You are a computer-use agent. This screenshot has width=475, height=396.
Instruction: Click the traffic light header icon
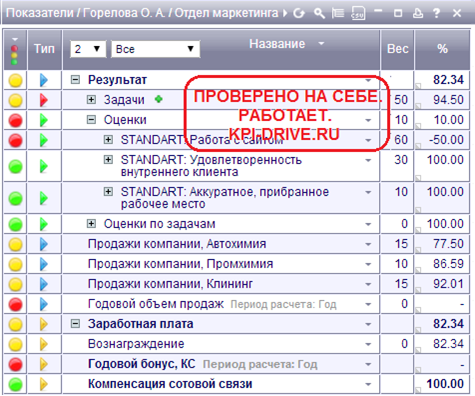tap(15, 52)
